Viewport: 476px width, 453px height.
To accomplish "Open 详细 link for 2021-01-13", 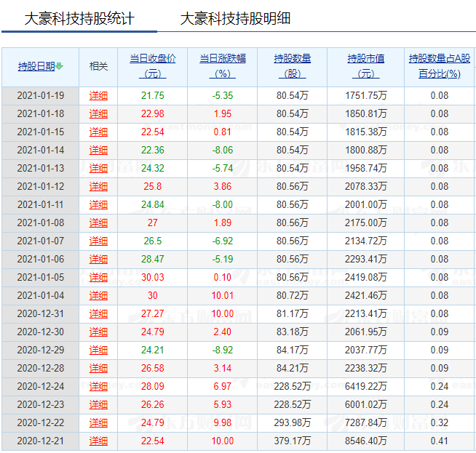I will pyautogui.click(x=98, y=169).
